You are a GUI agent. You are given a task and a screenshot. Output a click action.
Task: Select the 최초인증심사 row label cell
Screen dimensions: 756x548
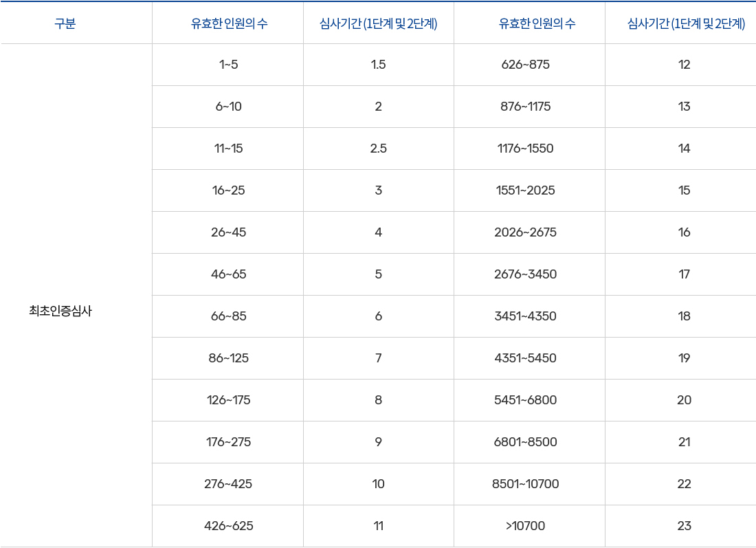tap(60, 311)
